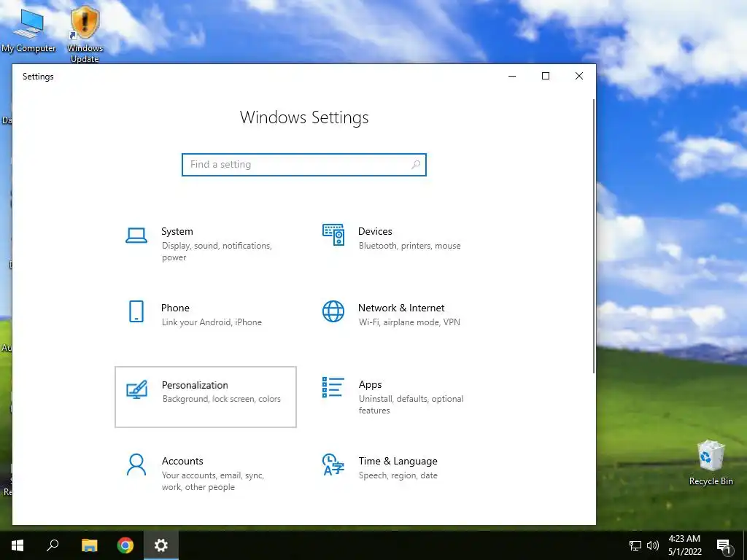Open the network status tray icon
Image resolution: width=747 pixels, height=560 pixels.
[x=635, y=545]
